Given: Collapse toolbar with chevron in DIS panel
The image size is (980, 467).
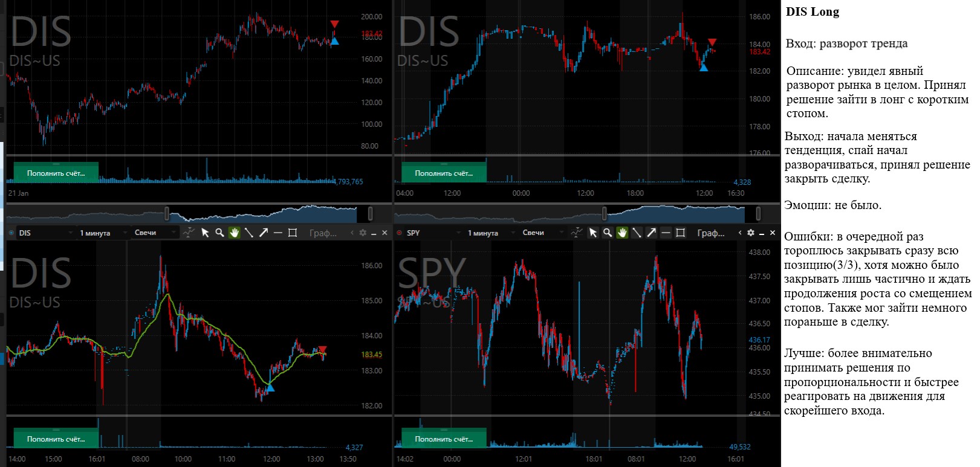Looking at the screenshot, I should coord(352,233).
